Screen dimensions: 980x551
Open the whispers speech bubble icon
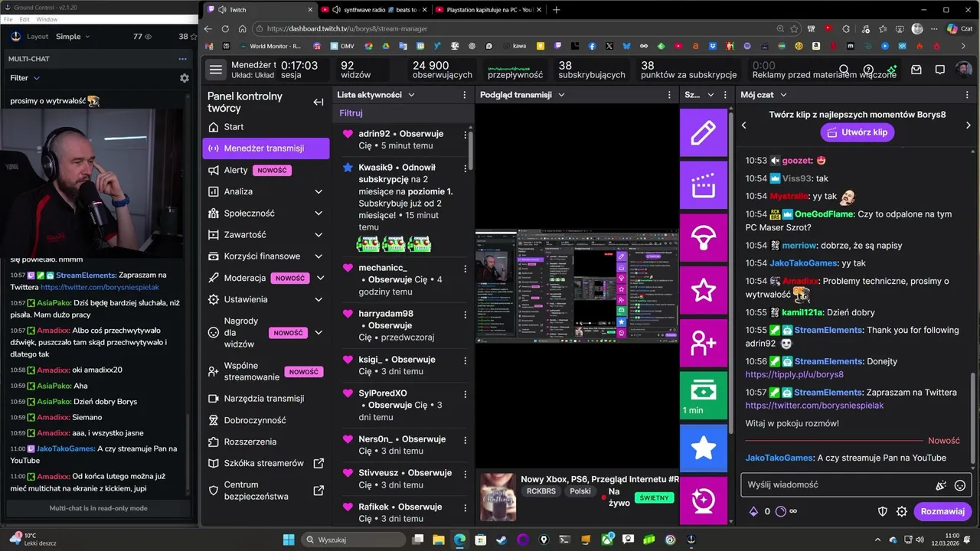point(939,70)
